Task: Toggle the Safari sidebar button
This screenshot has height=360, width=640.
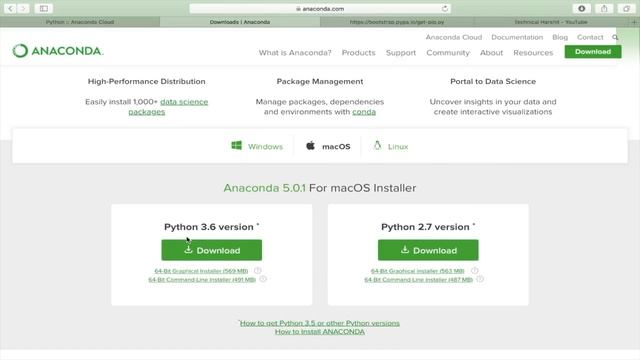Action: coord(44,8)
